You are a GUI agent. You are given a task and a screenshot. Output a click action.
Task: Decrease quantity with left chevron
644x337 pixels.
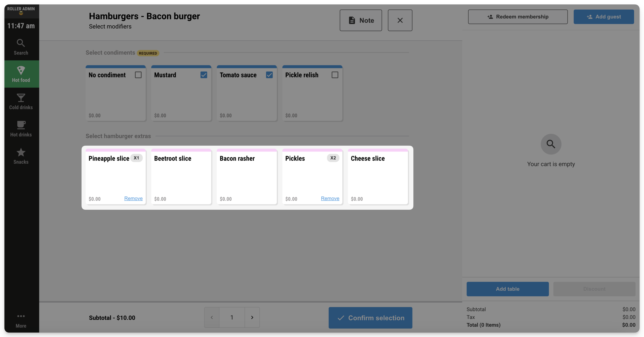click(x=212, y=317)
